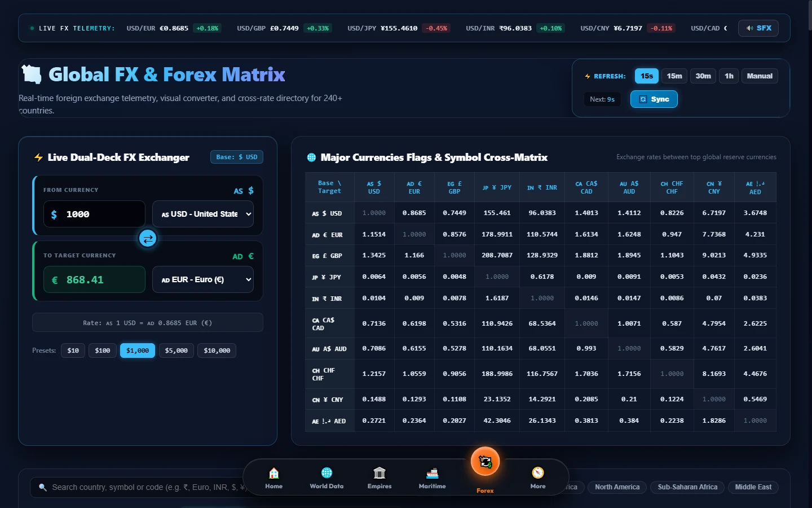This screenshot has width=812, height=508.
Task: Toggle the SFX sound button
Action: click(758, 28)
